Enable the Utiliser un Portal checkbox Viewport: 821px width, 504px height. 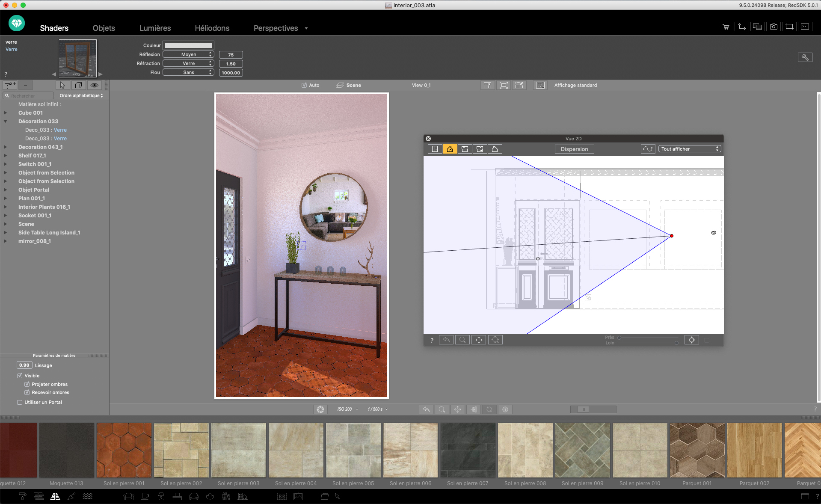(x=20, y=402)
